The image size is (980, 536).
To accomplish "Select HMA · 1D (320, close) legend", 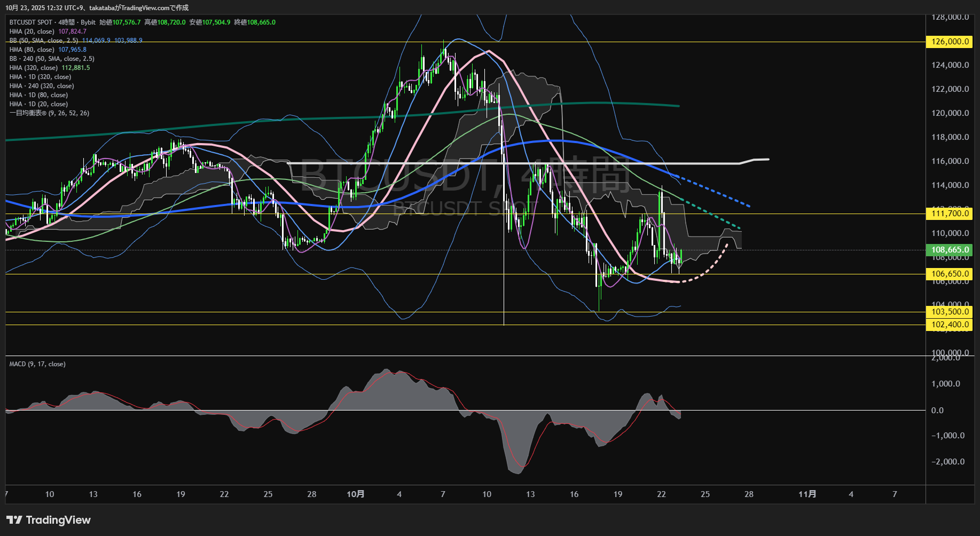I will click(40, 77).
